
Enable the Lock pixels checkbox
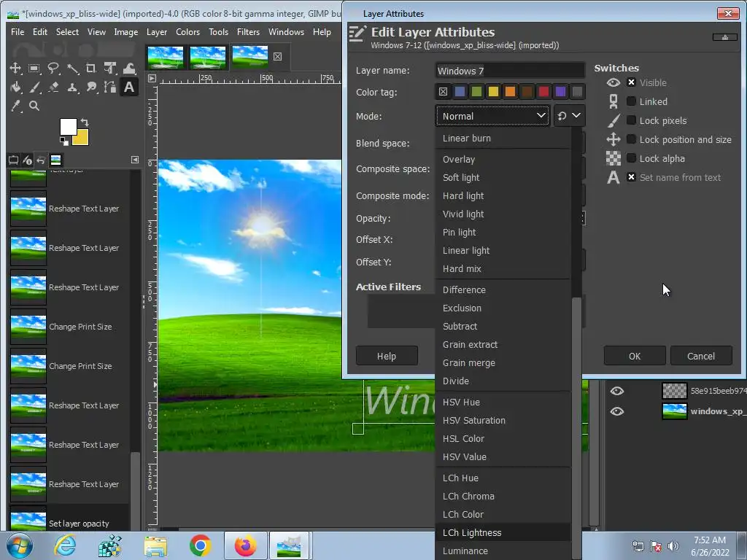click(631, 120)
